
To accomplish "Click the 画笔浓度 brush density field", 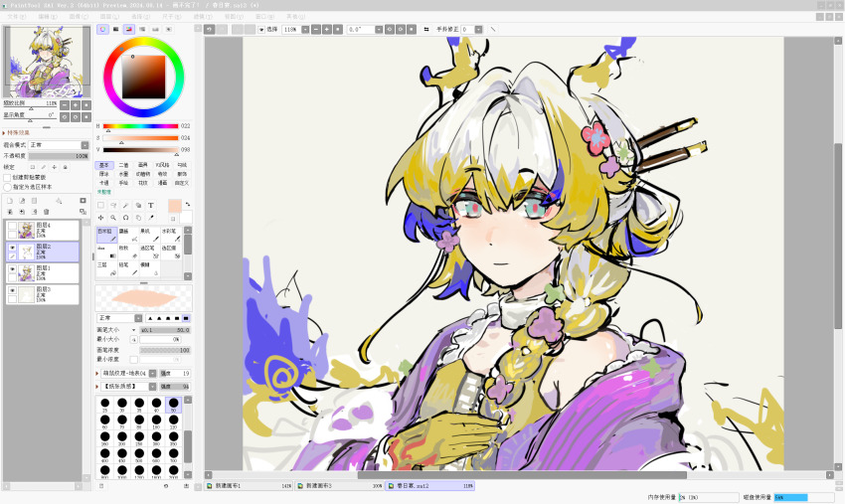I will coord(165,350).
